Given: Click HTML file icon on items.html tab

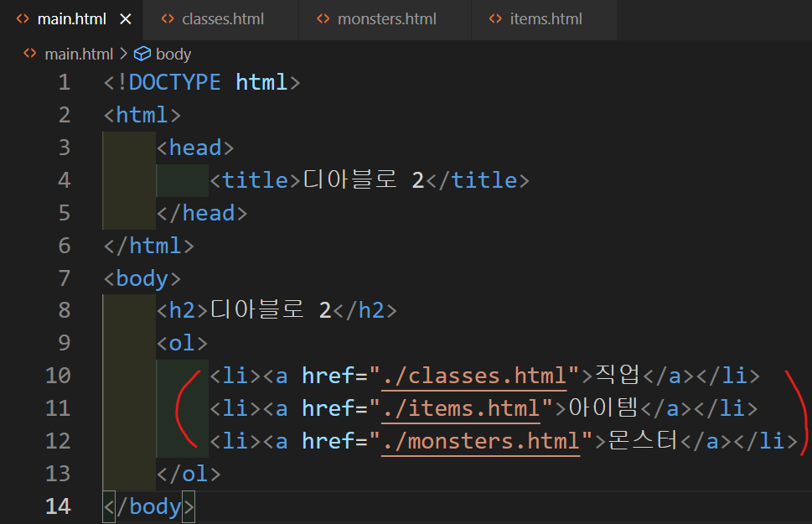Looking at the screenshot, I should coord(495,19).
